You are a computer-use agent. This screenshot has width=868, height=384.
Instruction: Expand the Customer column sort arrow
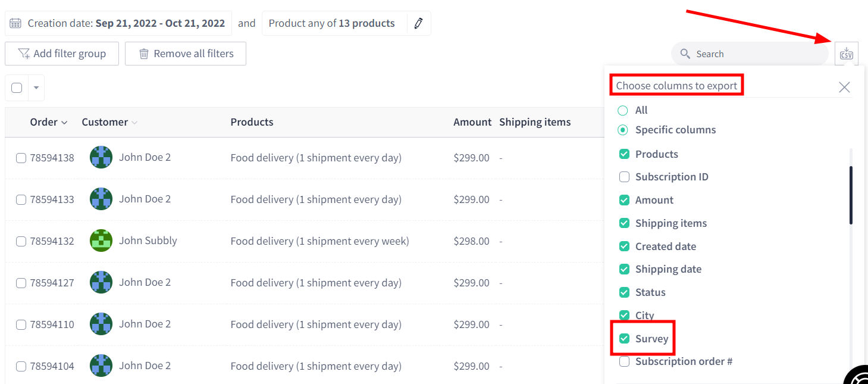click(134, 123)
